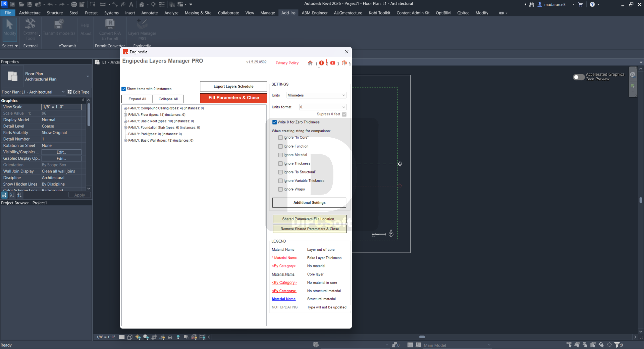
Task: Click Edit button for Visibility/Graphics
Action: pyautogui.click(x=61, y=152)
